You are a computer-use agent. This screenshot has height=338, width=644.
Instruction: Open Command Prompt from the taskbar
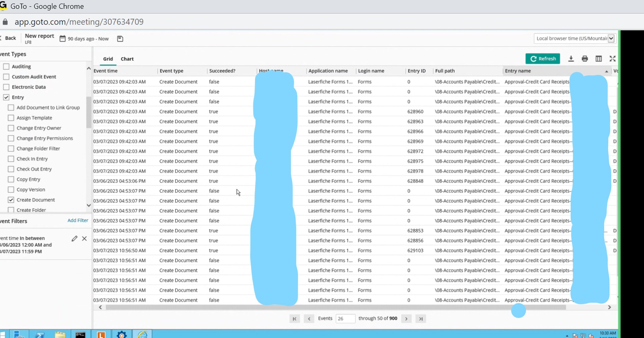pos(80,334)
